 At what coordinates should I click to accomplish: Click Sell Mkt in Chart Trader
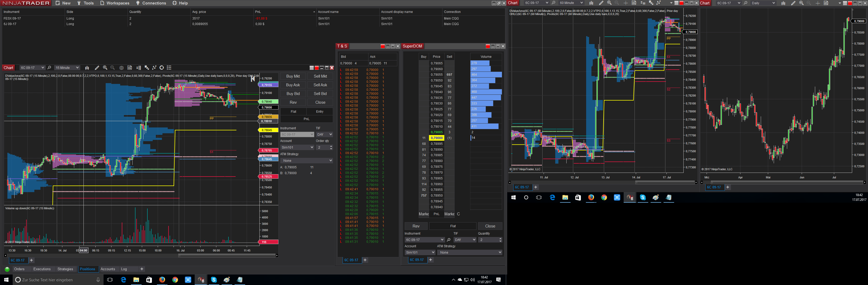click(320, 76)
